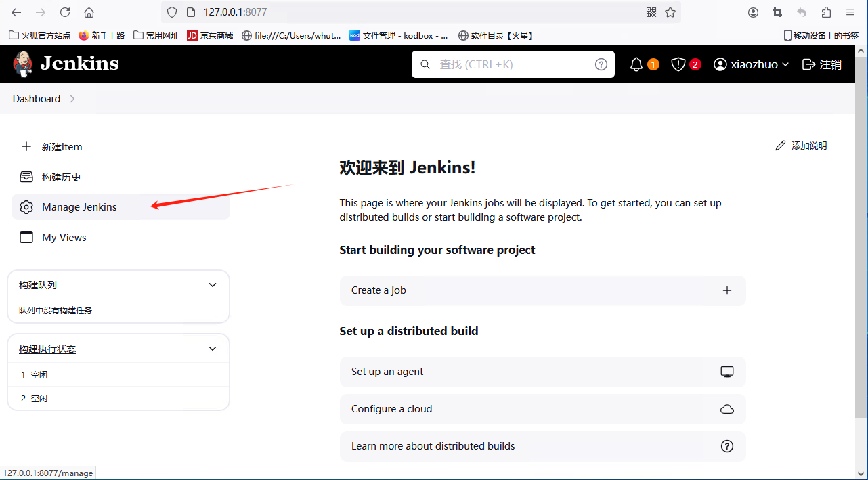This screenshot has height=480, width=868.
Task: Click the shield tracking protection icon
Action: pos(172,12)
